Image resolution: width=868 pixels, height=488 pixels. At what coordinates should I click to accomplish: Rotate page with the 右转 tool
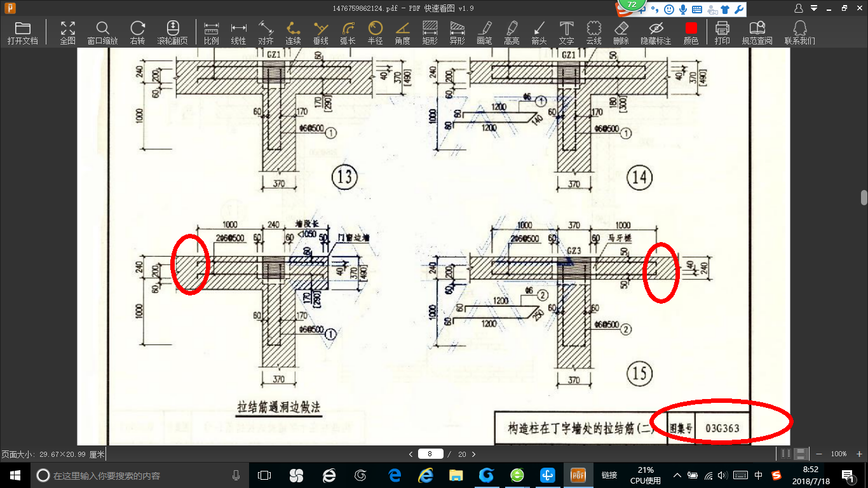coord(137,32)
